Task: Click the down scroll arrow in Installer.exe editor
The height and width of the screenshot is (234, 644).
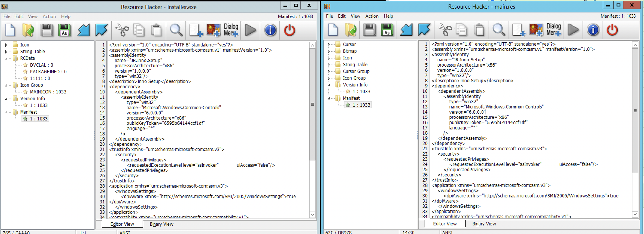Action: point(312,215)
